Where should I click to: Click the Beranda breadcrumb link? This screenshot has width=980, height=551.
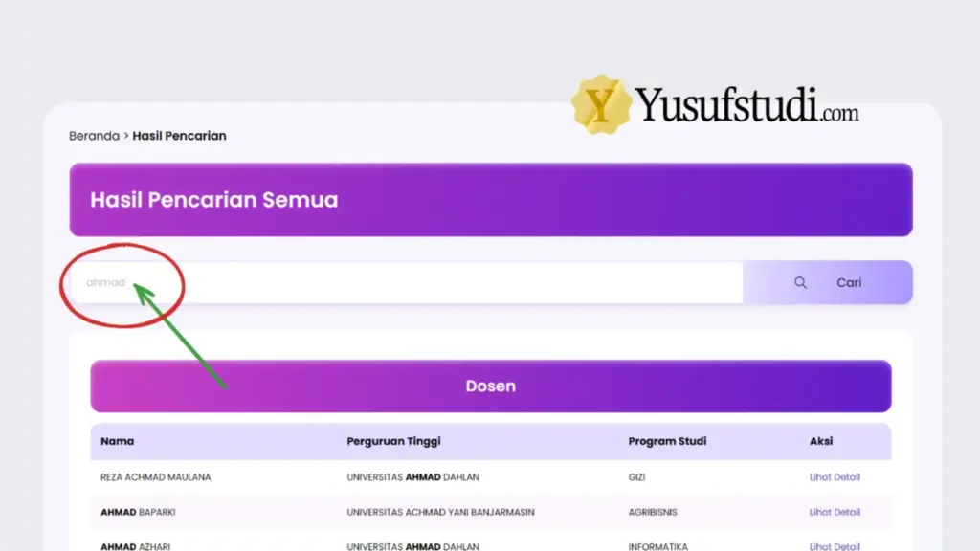[94, 136]
